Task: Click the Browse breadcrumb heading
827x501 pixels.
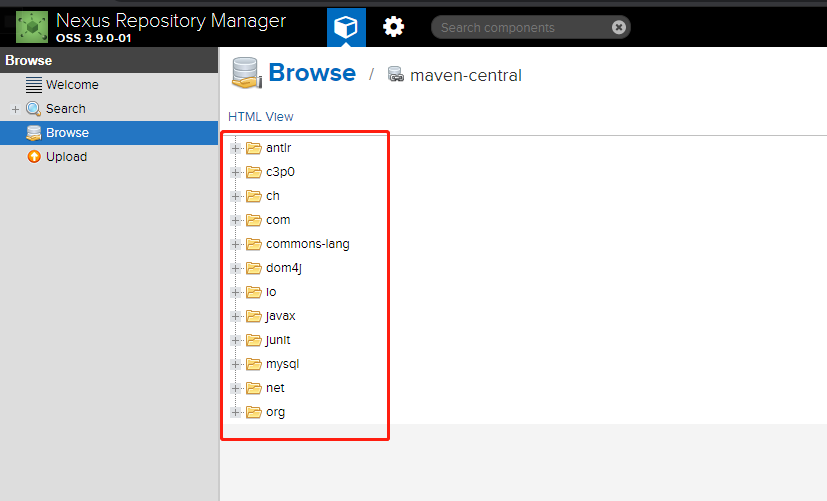Action: point(312,73)
